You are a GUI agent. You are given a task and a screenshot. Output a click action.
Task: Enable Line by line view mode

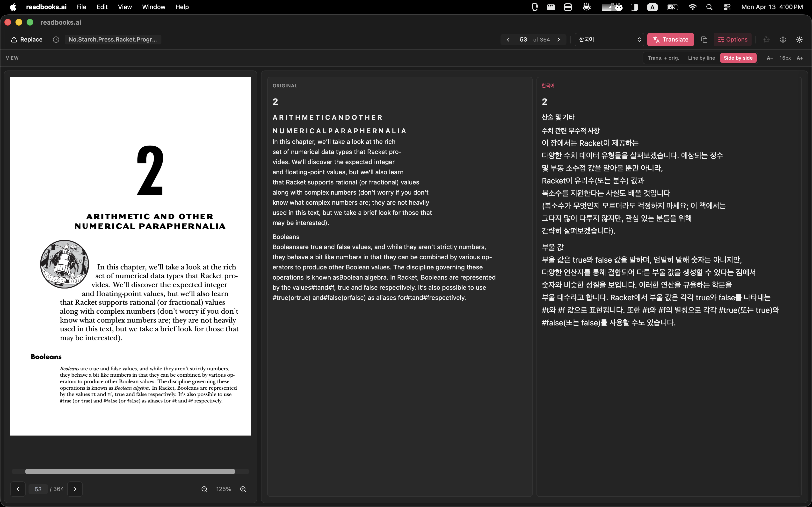(x=702, y=58)
